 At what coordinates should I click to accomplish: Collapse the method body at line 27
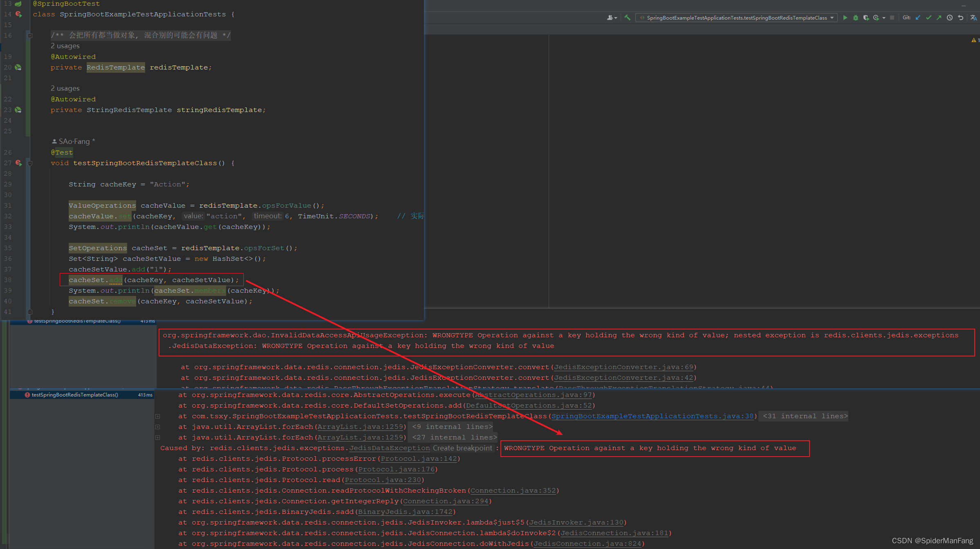(x=30, y=163)
